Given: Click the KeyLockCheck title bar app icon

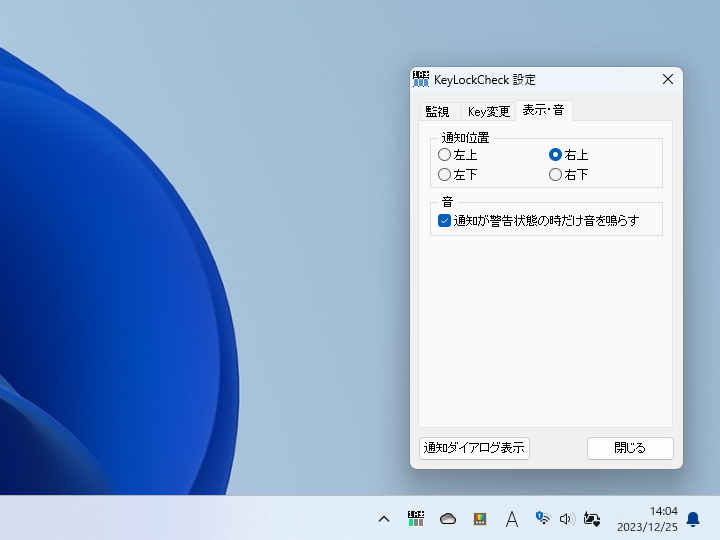Looking at the screenshot, I should tap(421, 79).
